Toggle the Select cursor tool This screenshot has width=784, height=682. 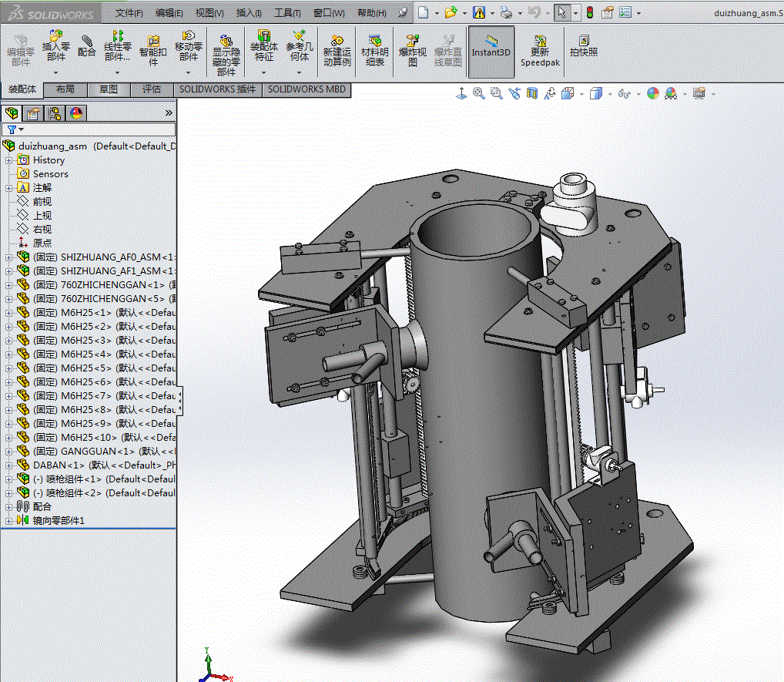pyautogui.click(x=561, y=12)
